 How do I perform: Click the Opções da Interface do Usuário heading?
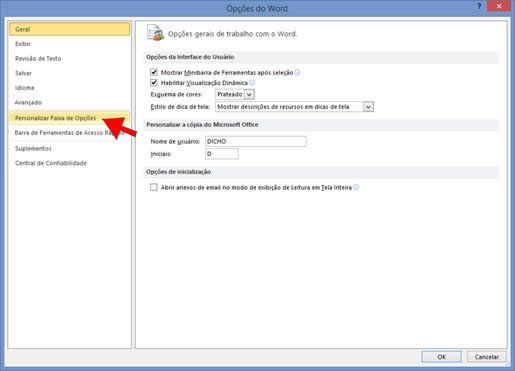190,57
